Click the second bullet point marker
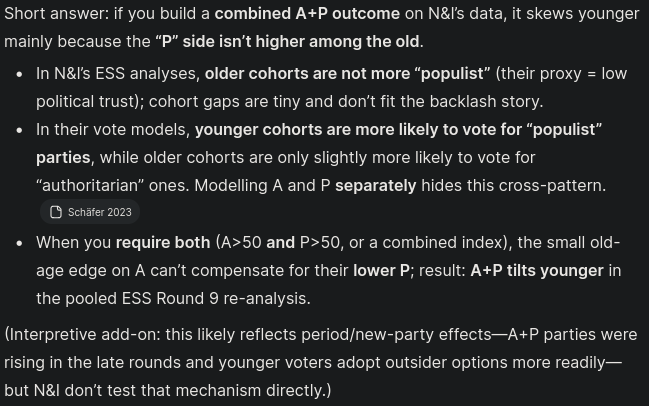The width and height of the screenshot is (649, 406). click(19, 130)
